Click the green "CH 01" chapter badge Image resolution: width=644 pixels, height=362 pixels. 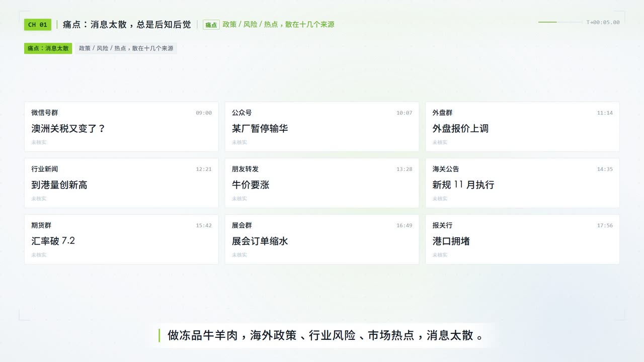point(38,25)
